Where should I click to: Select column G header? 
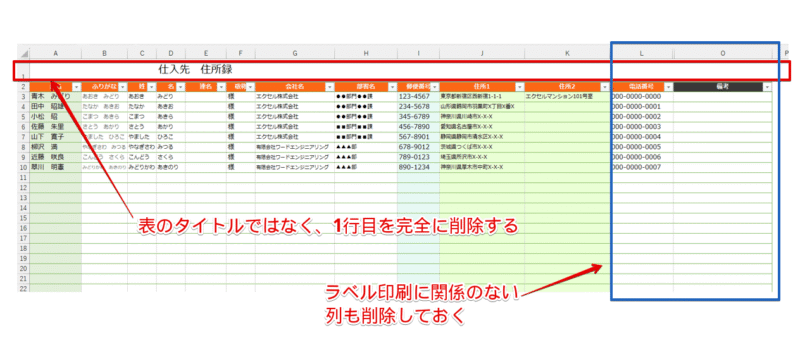[295, 53]
